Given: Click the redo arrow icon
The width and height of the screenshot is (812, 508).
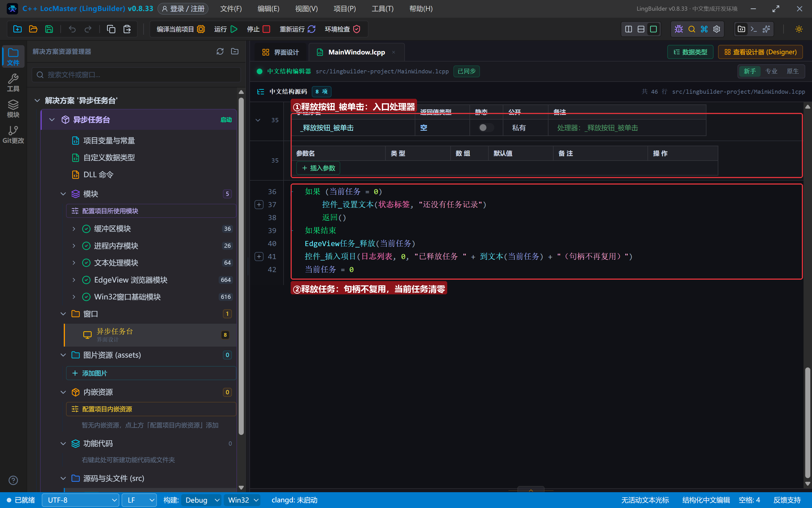Looking at the screenshot, I should (x=88, y=29).
